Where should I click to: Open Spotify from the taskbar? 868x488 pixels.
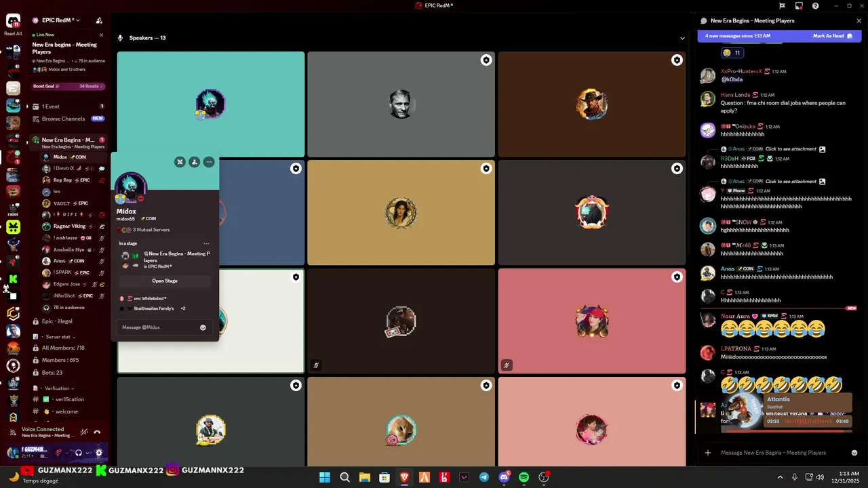pyautogui.click(x=524, y=477)
